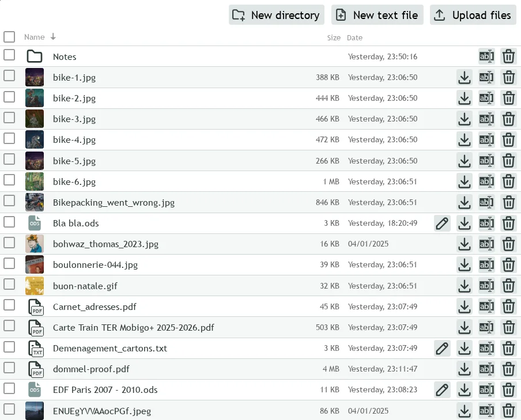Viewport: 521px width, 420px height.
Task: Select Bikepacking_went_wrong.jpg checkbox
Action: (9, 200)
